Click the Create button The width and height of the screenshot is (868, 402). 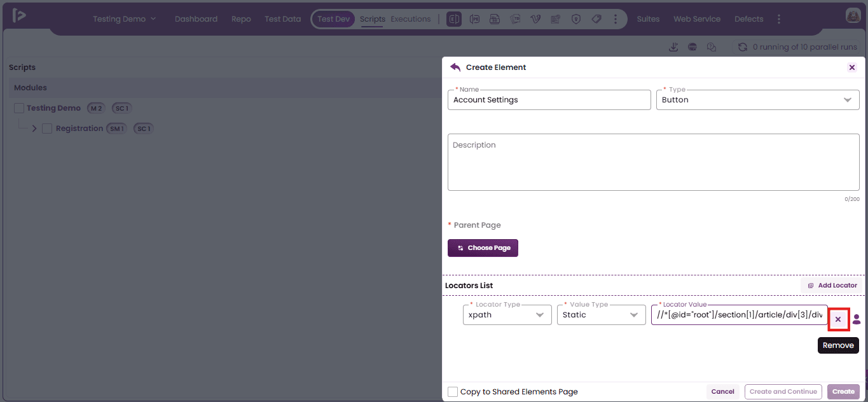pyautogui.click(x=843, y=392)
